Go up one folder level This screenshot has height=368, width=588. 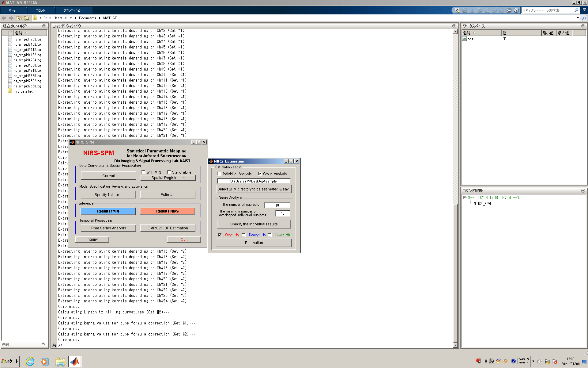click(19, 18)
